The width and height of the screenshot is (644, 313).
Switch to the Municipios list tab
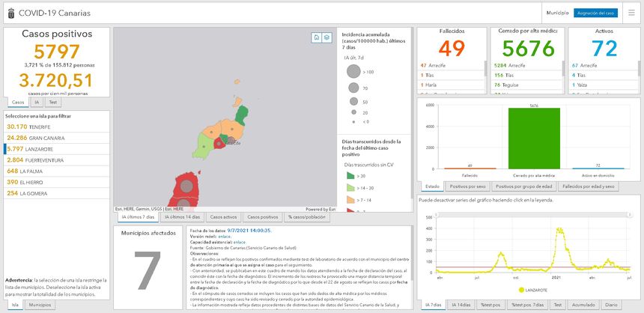(40, 306)
